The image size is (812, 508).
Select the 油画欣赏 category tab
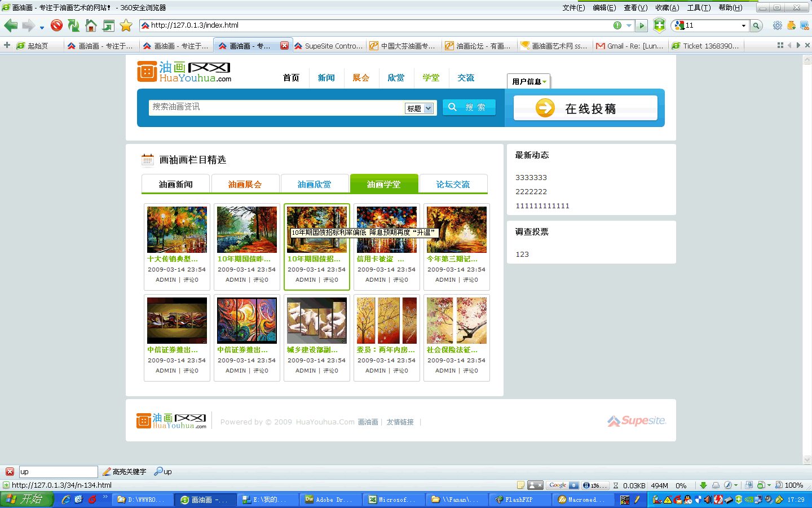[314, 184]
